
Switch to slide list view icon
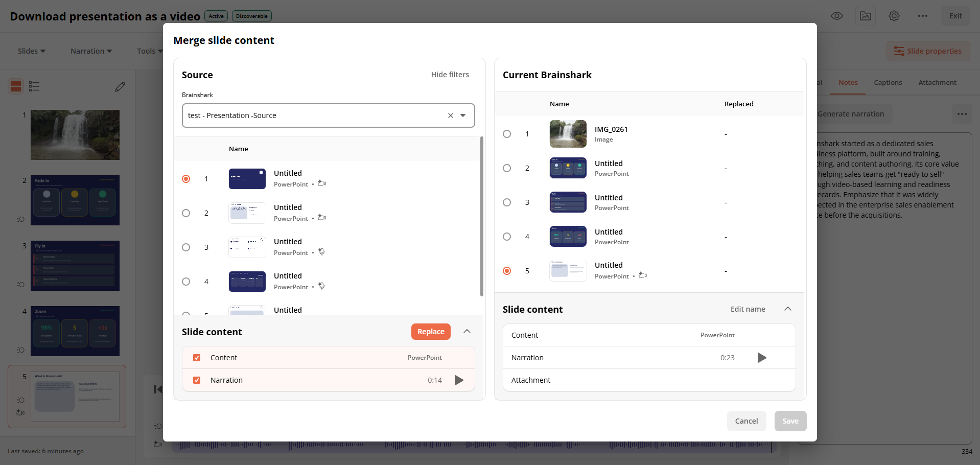[x=34, y=86]
